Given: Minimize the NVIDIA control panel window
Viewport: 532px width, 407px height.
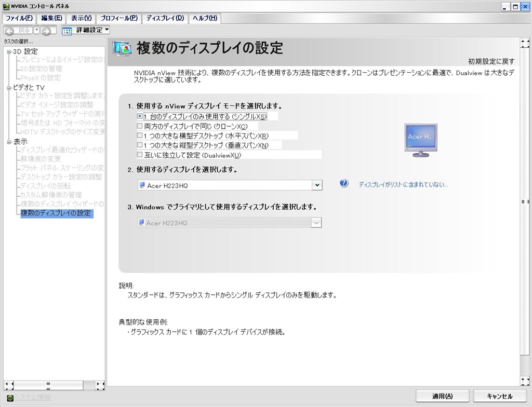Looking at the screenshot, I should [x=506, y=6].
